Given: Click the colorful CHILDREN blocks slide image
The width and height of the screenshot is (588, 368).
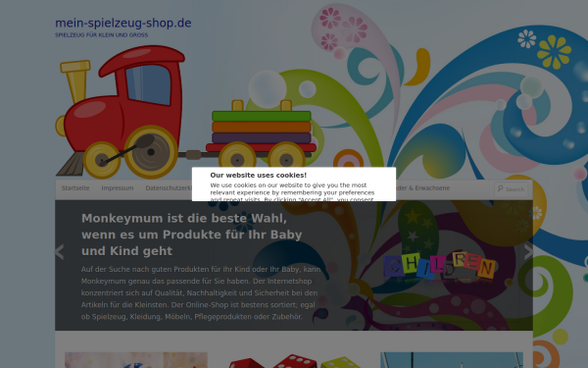Looking at the screenshot, I should [439, 266].
